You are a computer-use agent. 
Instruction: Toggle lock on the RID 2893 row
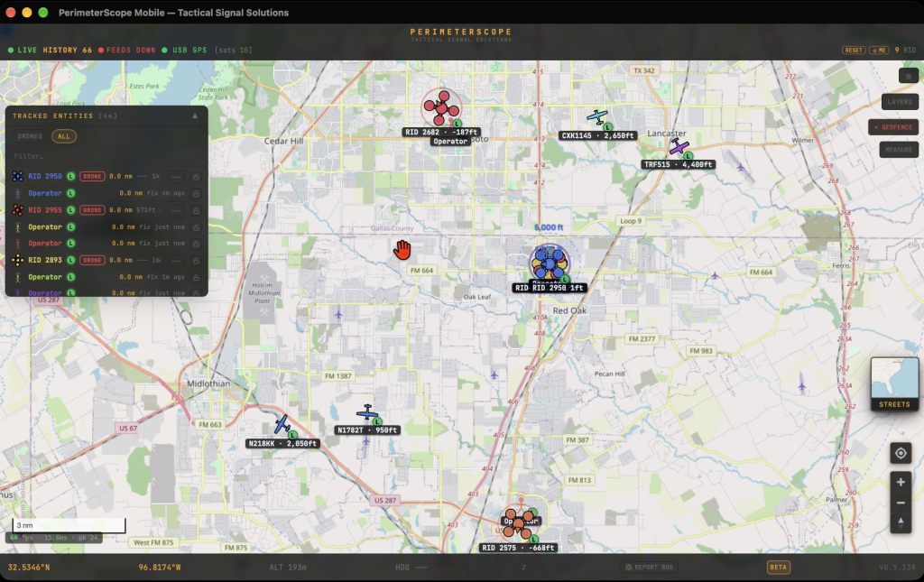point(196,261)
